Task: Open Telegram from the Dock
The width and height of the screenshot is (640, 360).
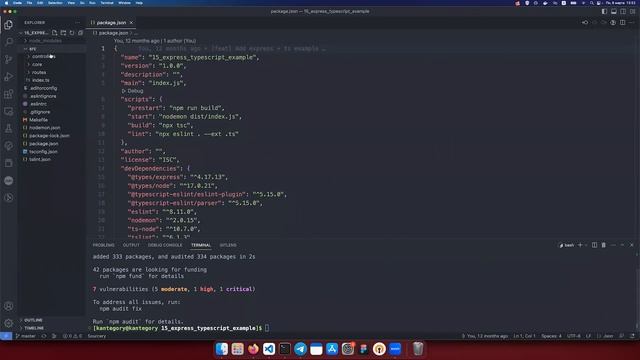Action: 300,349
